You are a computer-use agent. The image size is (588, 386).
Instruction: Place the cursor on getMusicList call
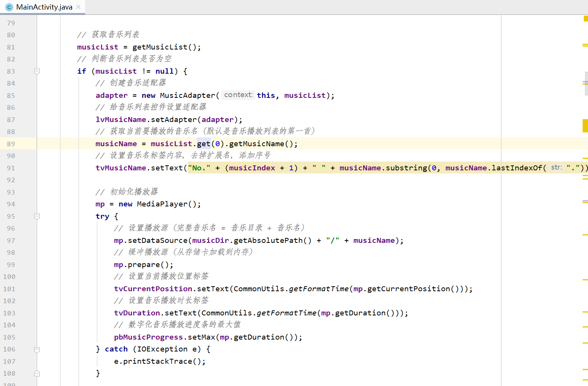pos(160,47)
